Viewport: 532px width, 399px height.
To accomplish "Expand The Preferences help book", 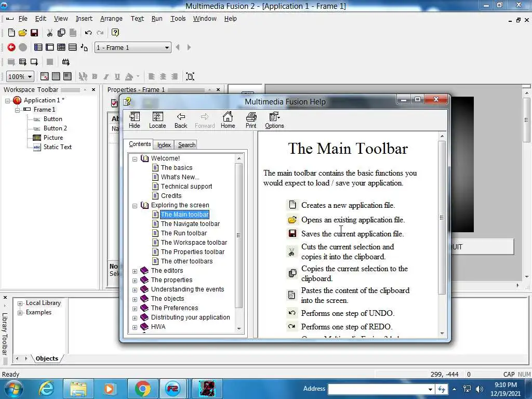I will [135, 309].
